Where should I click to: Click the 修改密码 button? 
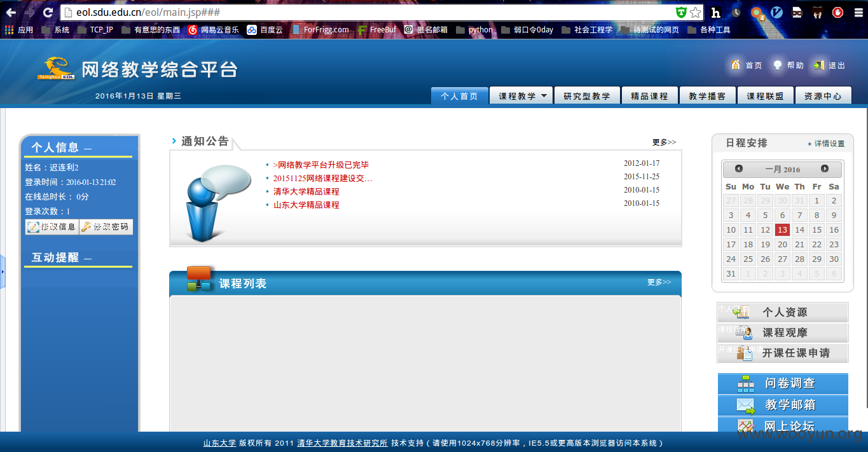[x=106, y=227]
